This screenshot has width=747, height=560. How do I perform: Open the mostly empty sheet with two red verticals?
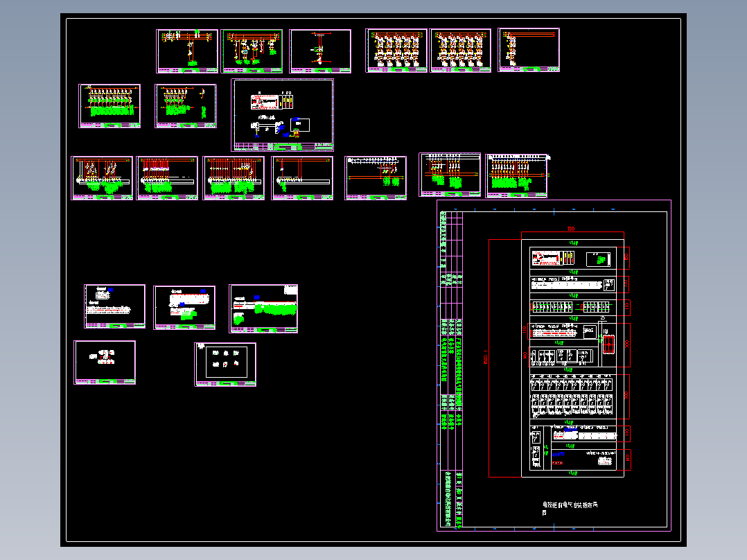pos(303,177)
